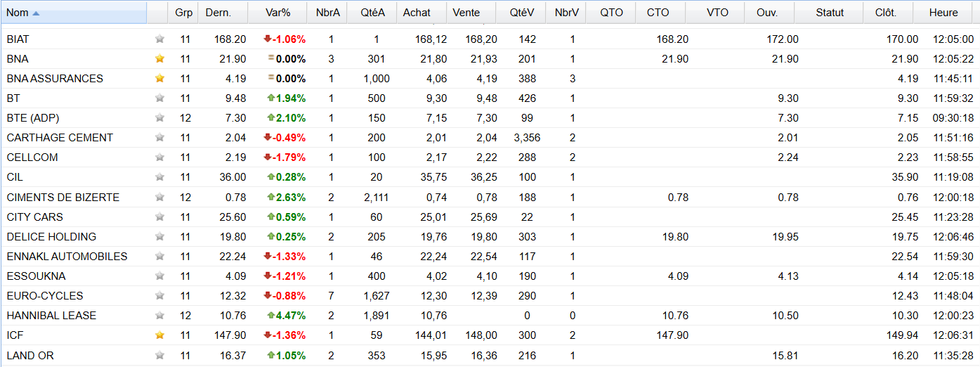Click star icon for CARTHAGE CEMENT

pyautogui.click(x=159, y=138)
